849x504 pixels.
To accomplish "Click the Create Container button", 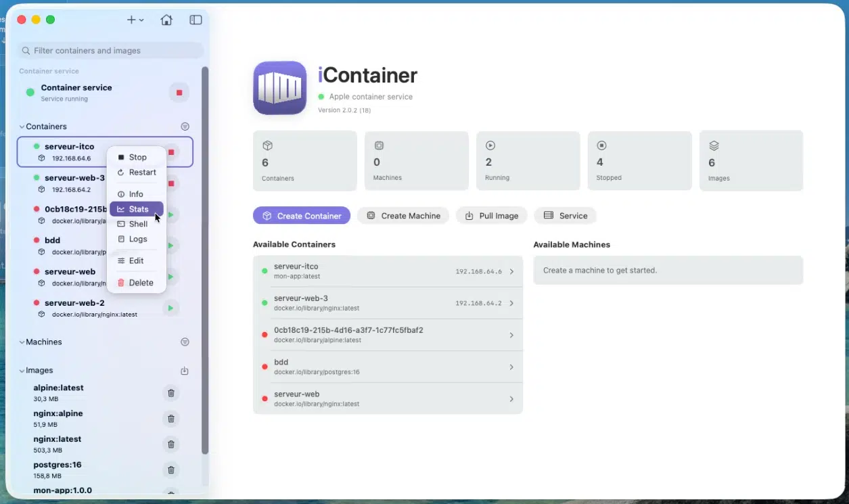I will pos(302,216).
